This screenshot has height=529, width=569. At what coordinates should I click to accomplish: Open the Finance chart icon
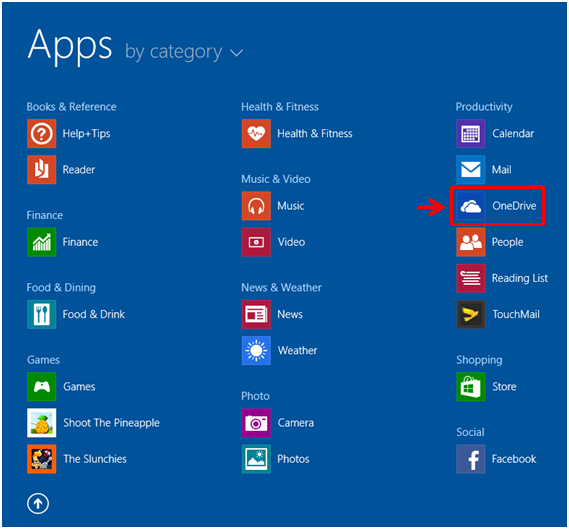(41, 242)
